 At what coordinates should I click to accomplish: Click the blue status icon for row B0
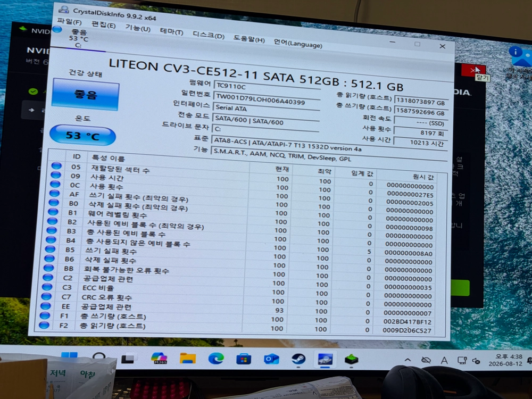coord(54,203)
